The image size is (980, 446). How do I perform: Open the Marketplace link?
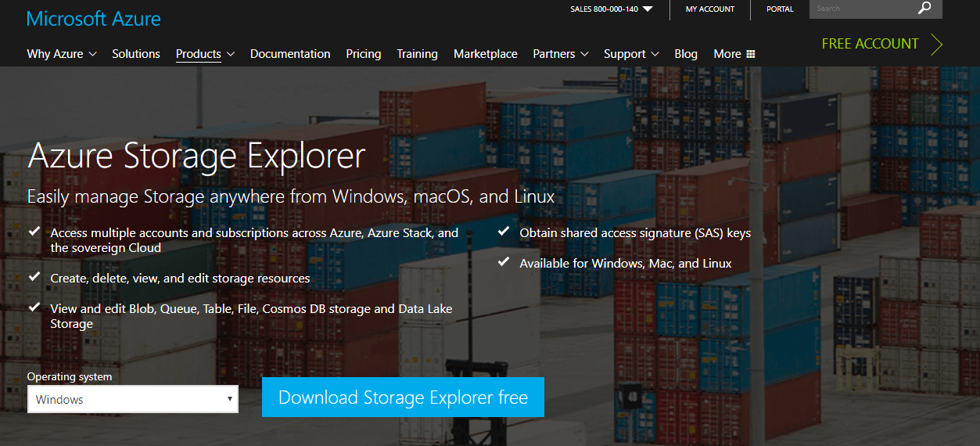(486, 54)
